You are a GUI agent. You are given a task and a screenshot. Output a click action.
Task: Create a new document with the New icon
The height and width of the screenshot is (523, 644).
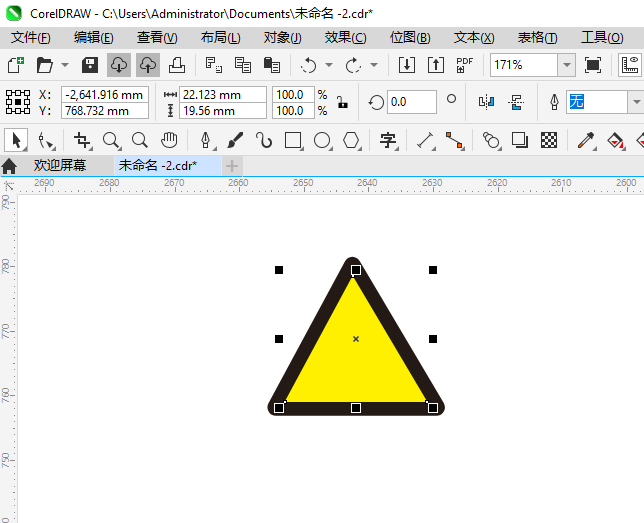tap(16, 65)
